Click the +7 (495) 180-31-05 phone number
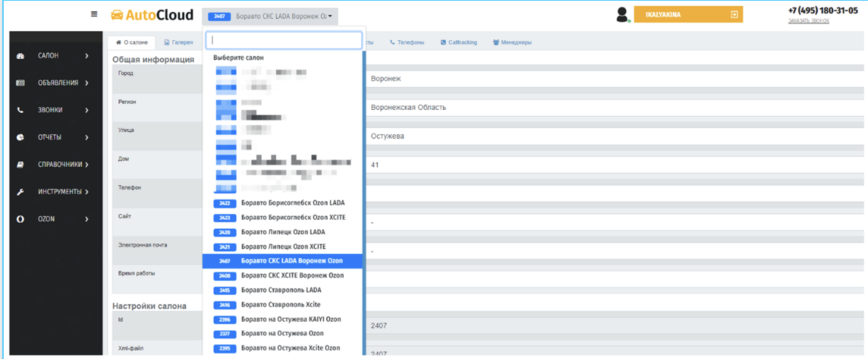Image resolution: width=868 pixels, height=359 pixels. [x=823, y=10]
